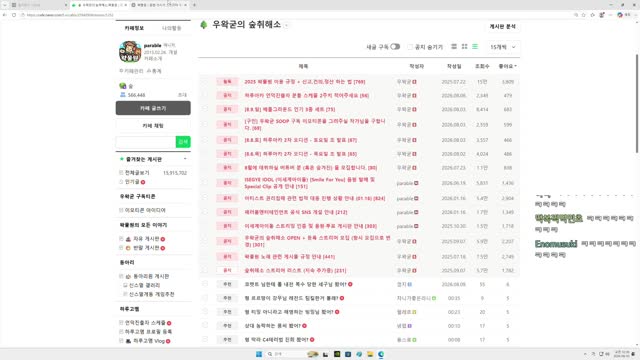This screenshot has width=640, height=360.
Task: Select the 카페정보 tab
Action: (134, 28)
